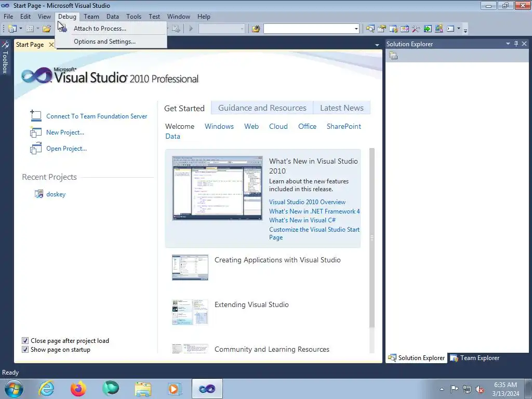Viewport: 532px width, 399px height.
Task: Open Solution Explorer via toolbar icon
Action: pos(370,29)
